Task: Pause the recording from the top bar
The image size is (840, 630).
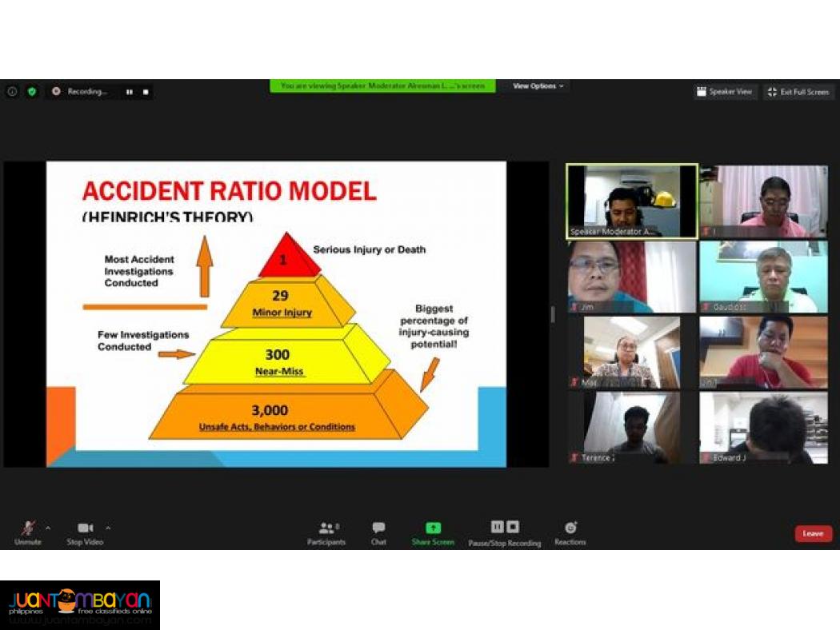Action: [129, 91]
